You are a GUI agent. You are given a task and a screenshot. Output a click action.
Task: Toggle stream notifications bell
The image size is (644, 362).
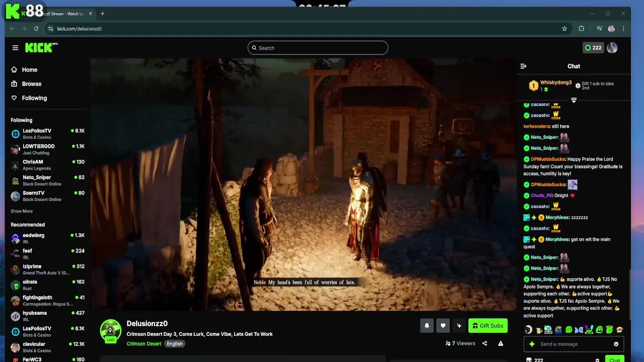pyautogui.click(x=427, y=326)
